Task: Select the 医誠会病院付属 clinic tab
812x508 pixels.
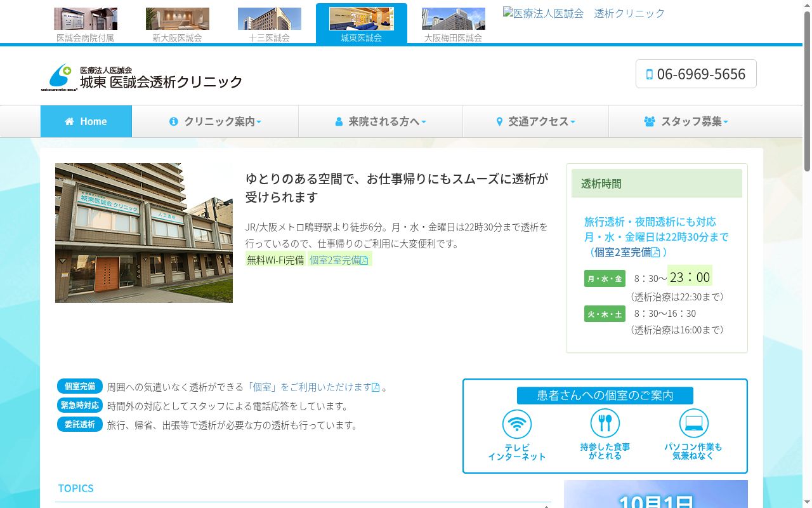Action: point(86,25)
